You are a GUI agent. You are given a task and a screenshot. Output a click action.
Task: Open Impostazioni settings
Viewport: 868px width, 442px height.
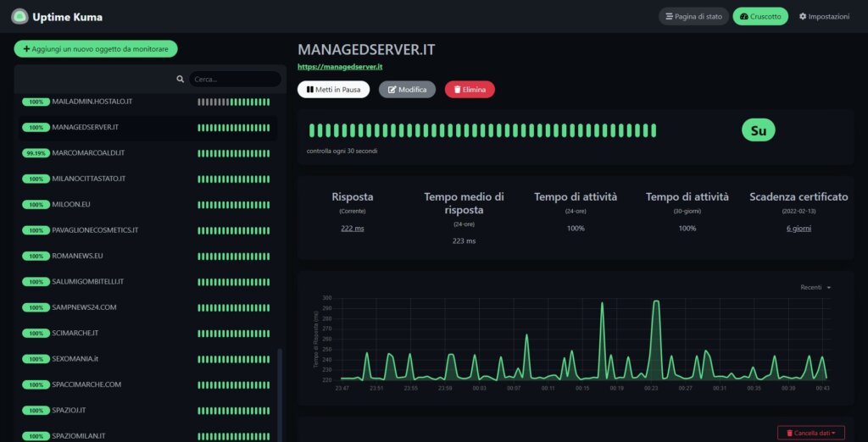click(824, 17)
